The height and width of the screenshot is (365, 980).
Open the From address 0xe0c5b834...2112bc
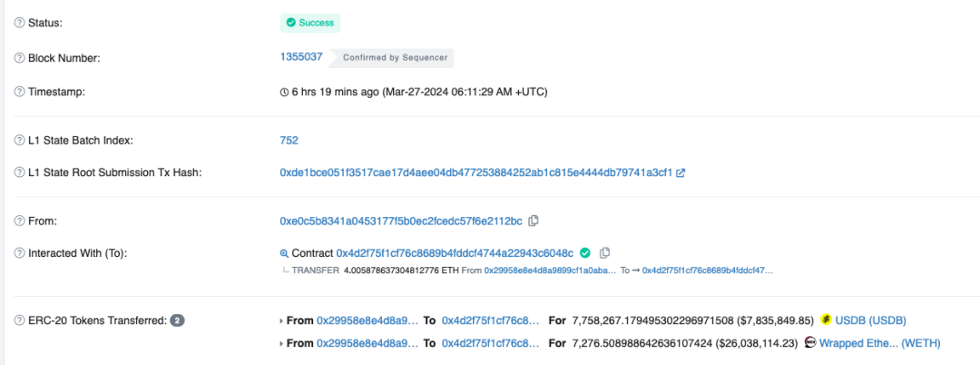[400, 221]
